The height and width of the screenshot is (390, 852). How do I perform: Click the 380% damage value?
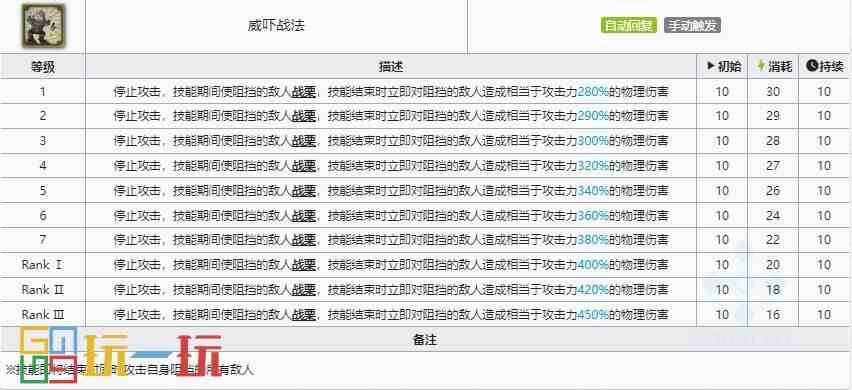coord(593,240)
